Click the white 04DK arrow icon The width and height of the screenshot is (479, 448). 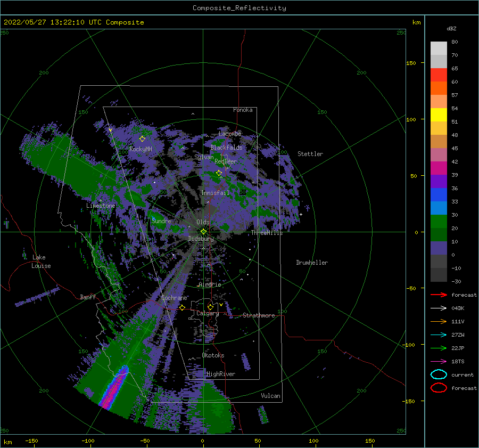[x=439, y=308]
